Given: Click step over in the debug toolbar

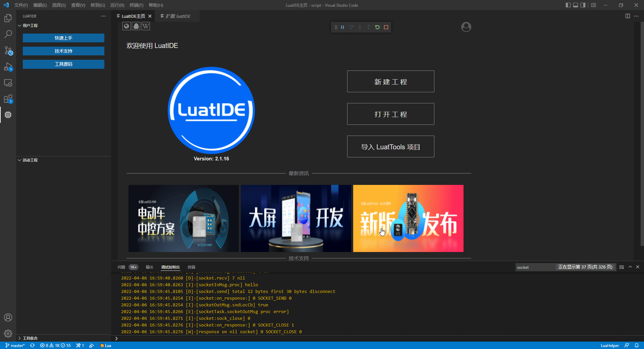Looking at the screenshot, I should [x=351, y=27].
